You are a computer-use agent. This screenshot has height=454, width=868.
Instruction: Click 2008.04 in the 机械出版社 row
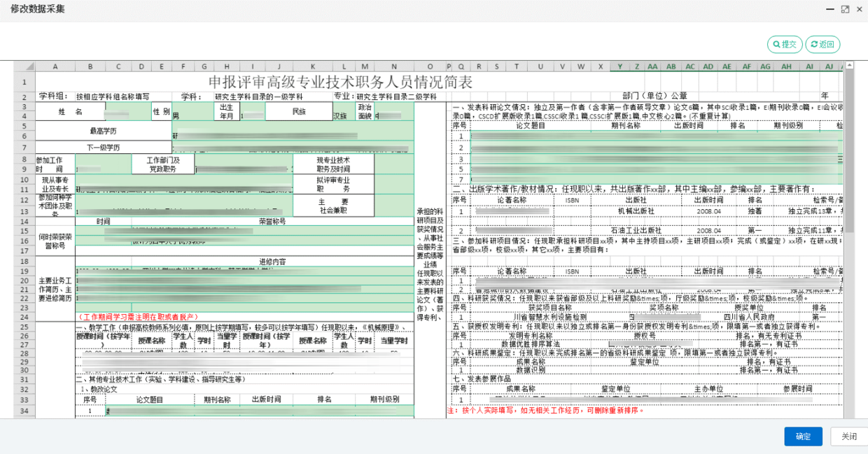coord(708,211)
